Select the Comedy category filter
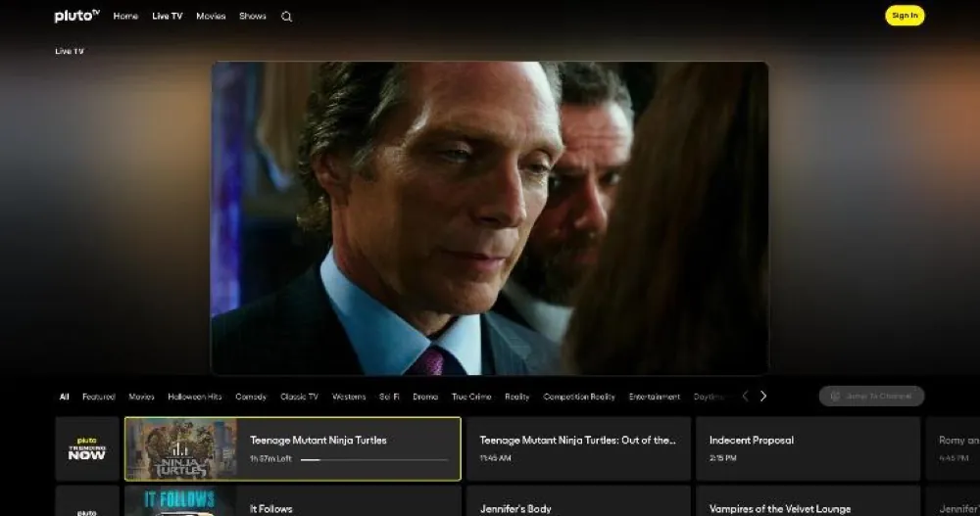Screen dimensions: 980x516 tap(251, 397)
